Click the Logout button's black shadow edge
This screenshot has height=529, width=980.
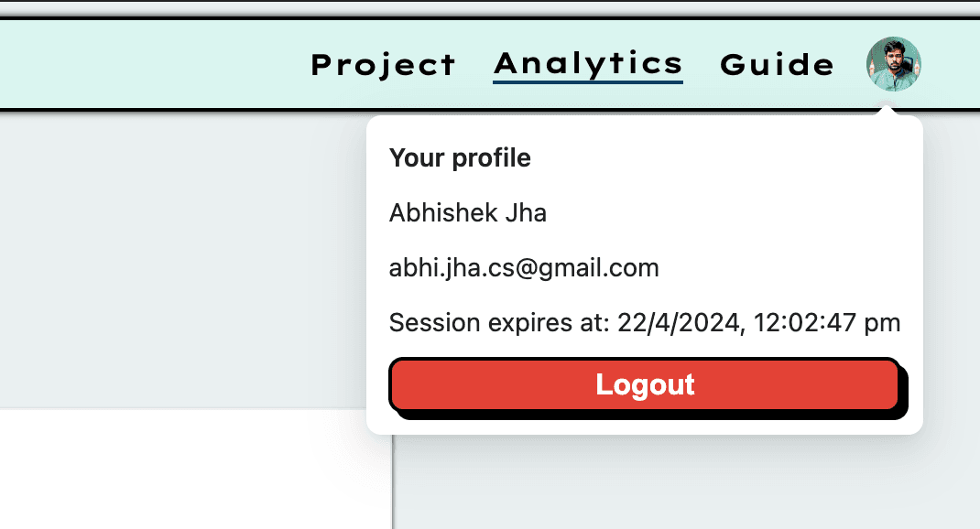652,416
